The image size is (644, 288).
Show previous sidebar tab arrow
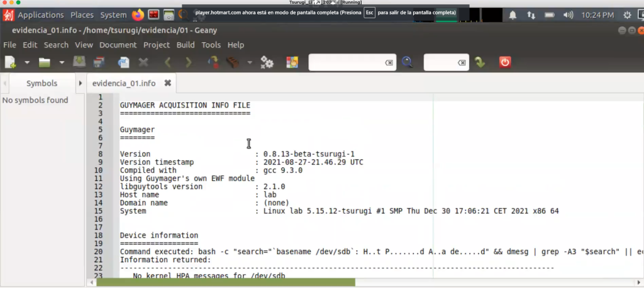coord(4,84)
